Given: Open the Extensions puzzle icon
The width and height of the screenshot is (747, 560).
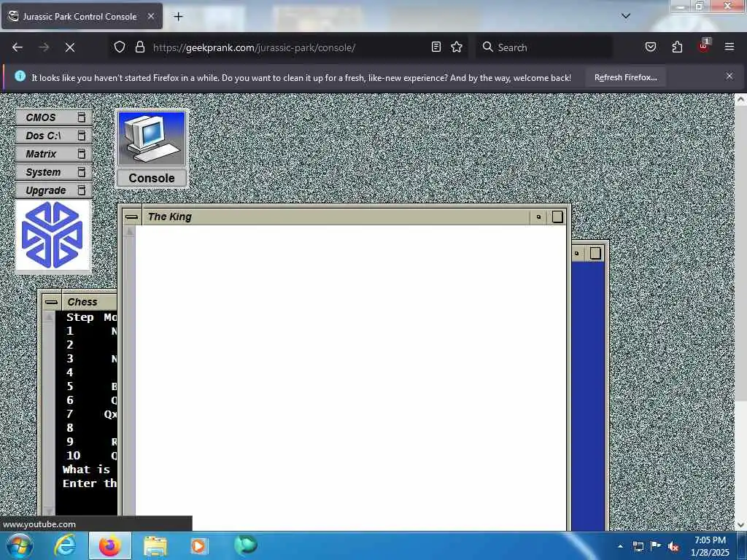Looking at the screenshot, I should tap(677, 47).
